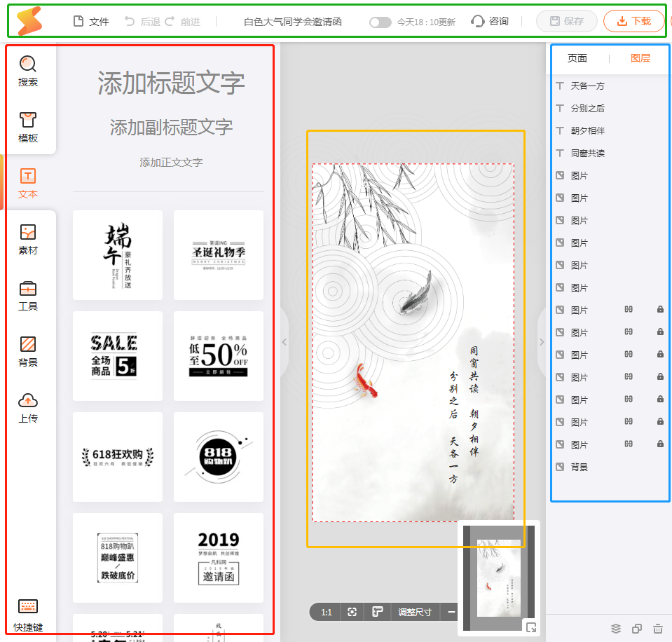
Task: Delete the layer with trash icon
Action: coord(658,629)
